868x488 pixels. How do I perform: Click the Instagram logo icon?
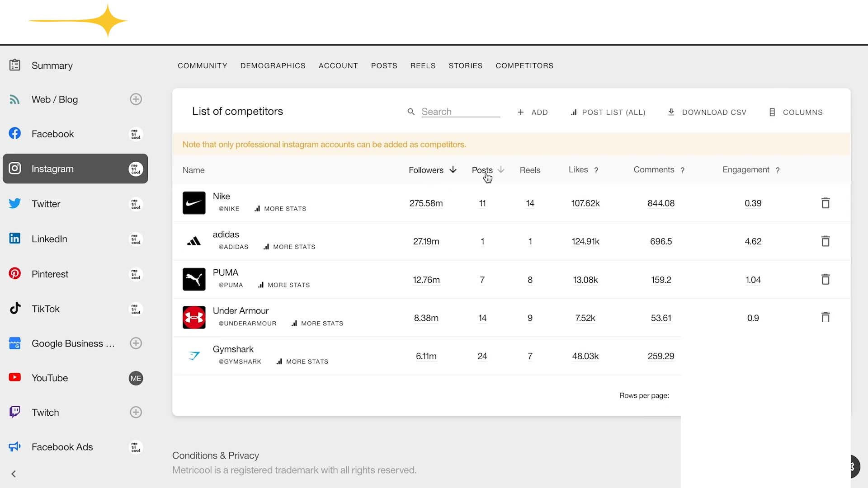click(x=15, y=169)
